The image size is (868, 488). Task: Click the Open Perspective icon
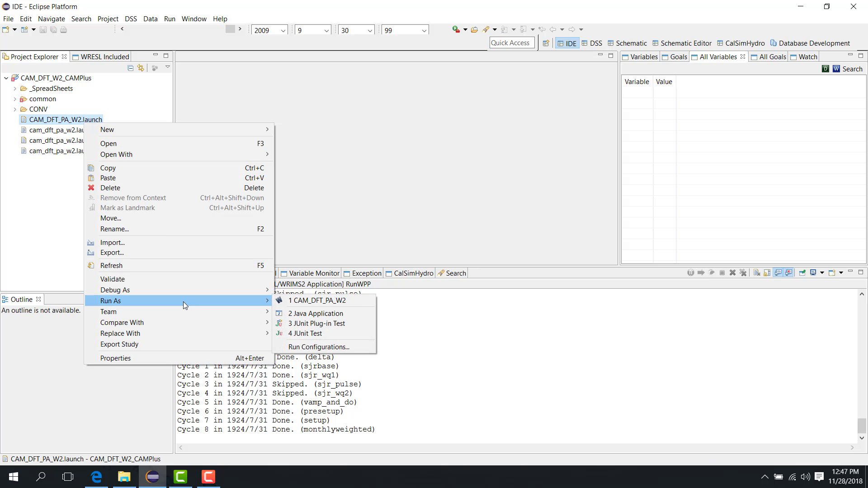coord(546,43)
